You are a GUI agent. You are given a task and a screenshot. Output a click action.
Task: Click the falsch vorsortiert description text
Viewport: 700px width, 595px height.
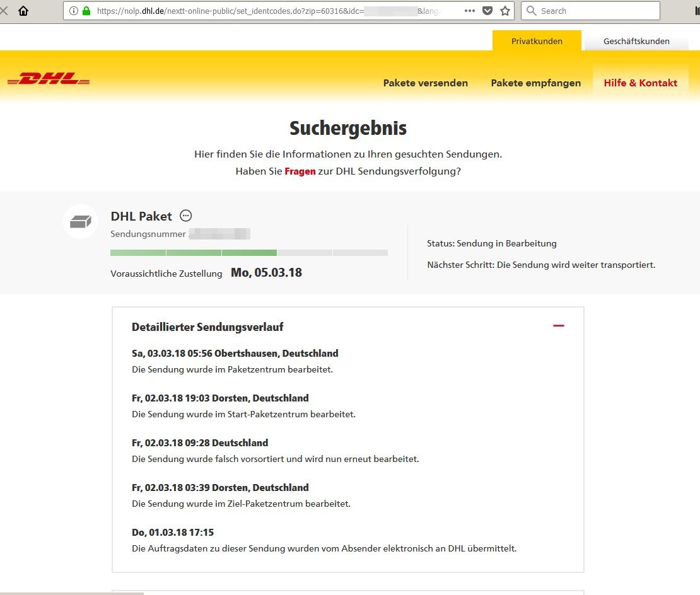coord(276,459)
